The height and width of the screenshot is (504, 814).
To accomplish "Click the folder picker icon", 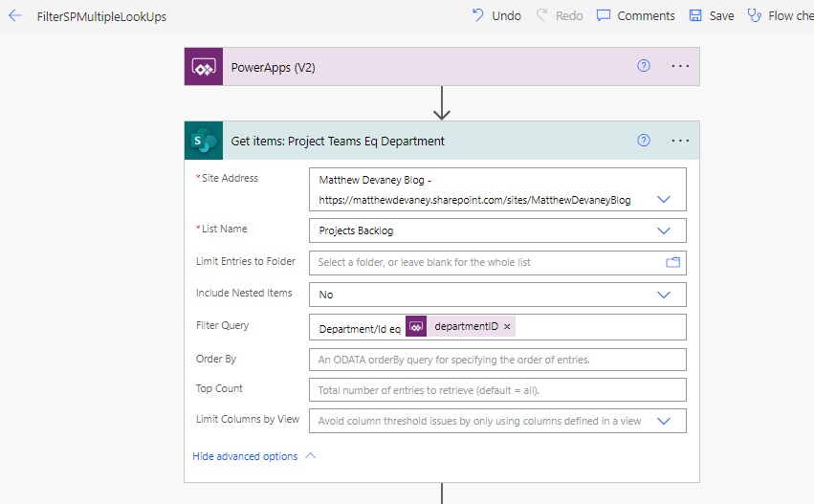I will click(x=672, y=262).
